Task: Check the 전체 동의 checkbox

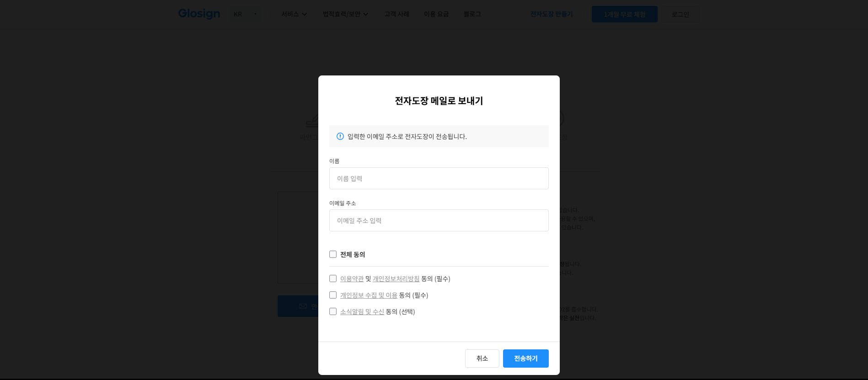Action: 333,254
